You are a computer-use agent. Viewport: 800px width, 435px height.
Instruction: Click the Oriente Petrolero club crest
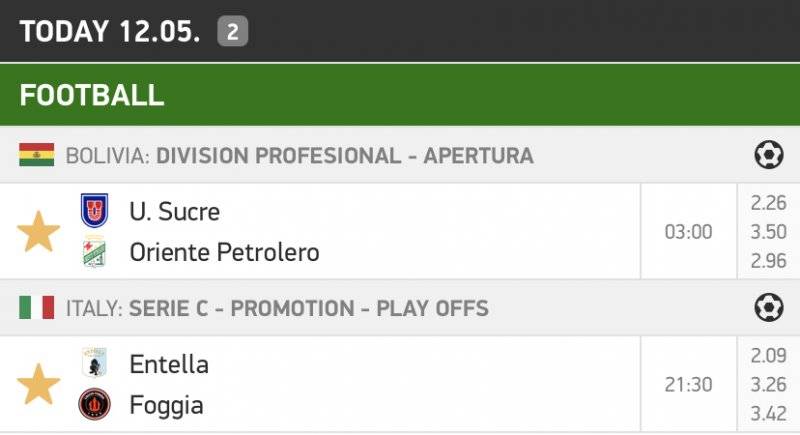click(x=94, y=252)
